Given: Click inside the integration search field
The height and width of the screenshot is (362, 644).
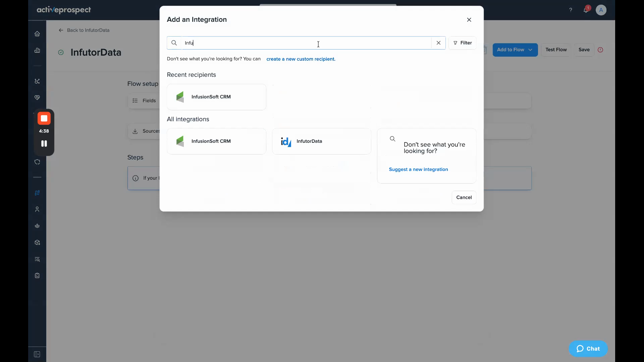Looking at the screenshot, I should click(306, 43).
